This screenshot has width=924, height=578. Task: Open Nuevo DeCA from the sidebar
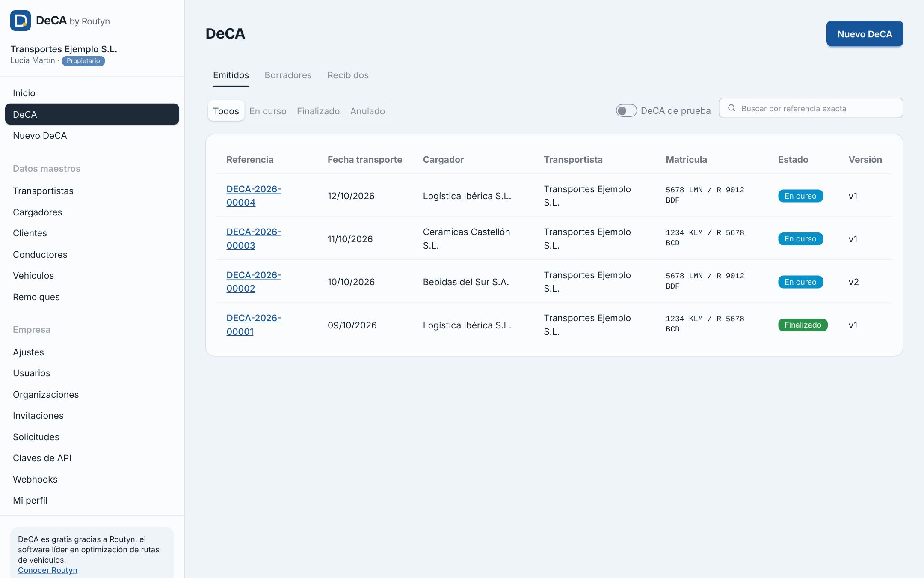(x=92, y=136)
